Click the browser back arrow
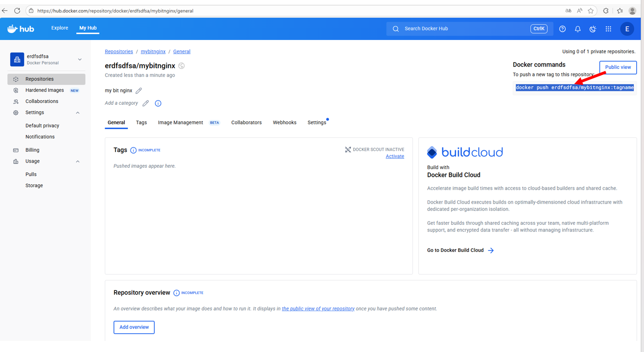 [5, 11]
